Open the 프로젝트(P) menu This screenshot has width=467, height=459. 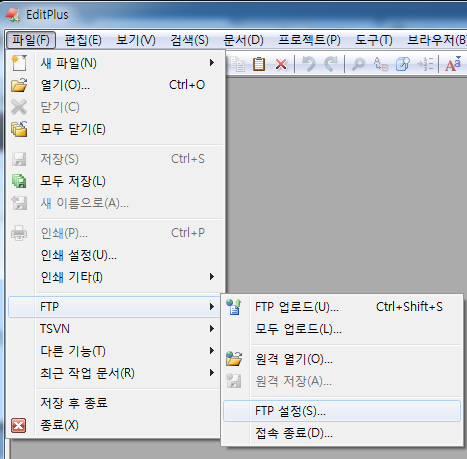(x=309, y=40)
